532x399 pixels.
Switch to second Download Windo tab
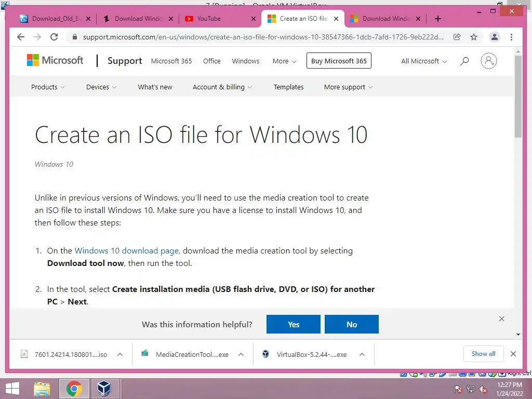tap(138, 19)
